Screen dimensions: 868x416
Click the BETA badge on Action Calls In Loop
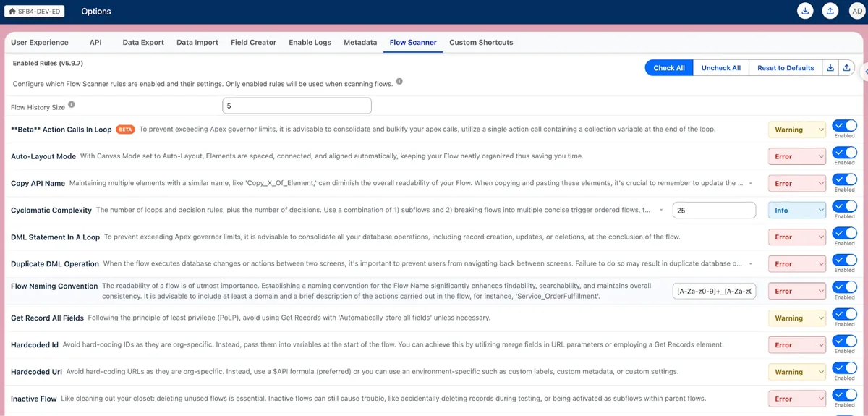[126, 130]
